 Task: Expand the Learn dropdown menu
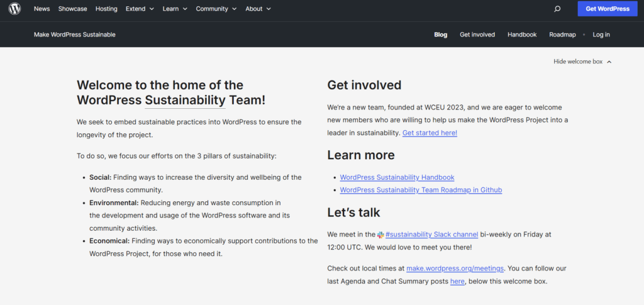[x=175, y=9]
